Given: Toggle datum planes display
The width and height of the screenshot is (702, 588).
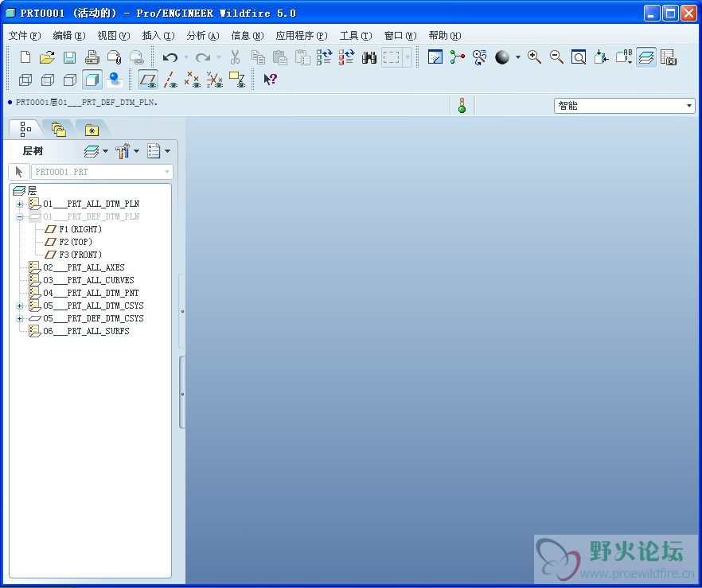Looking at the screenshot, I should tap(148, 80).
